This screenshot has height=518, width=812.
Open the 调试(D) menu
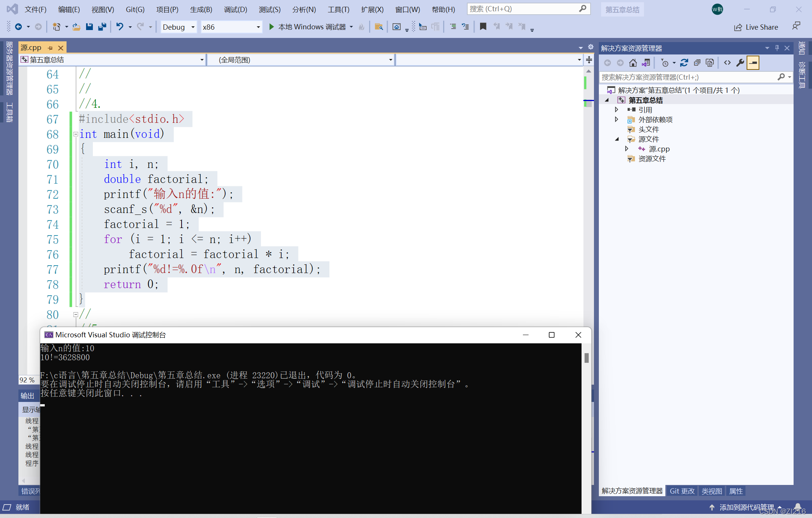pyautogui.click(x=235, y=9)
